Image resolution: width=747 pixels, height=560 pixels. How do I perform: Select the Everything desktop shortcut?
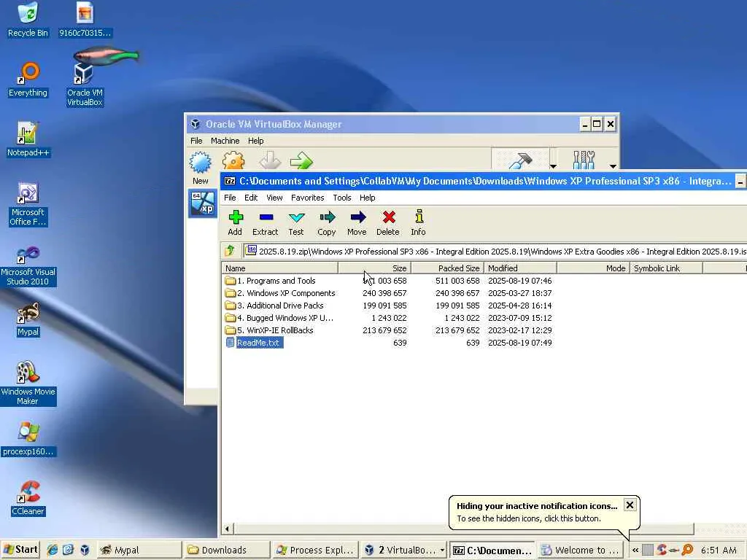28,80
